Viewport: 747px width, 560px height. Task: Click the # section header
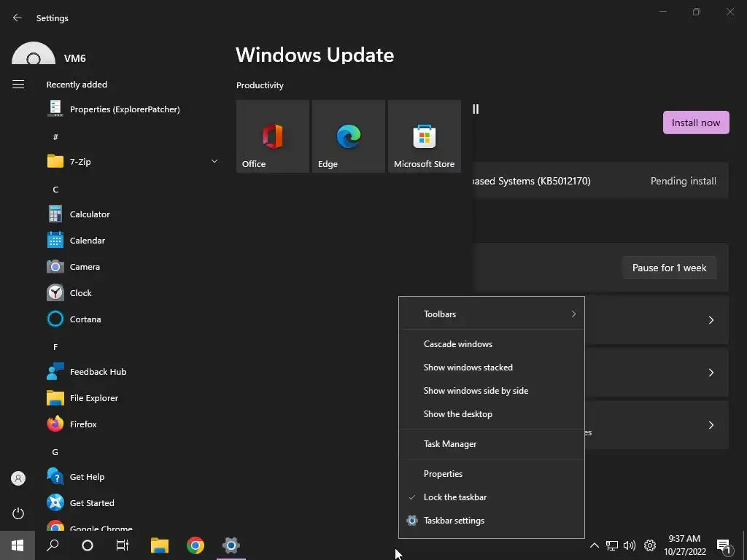[x=55, y=137]
